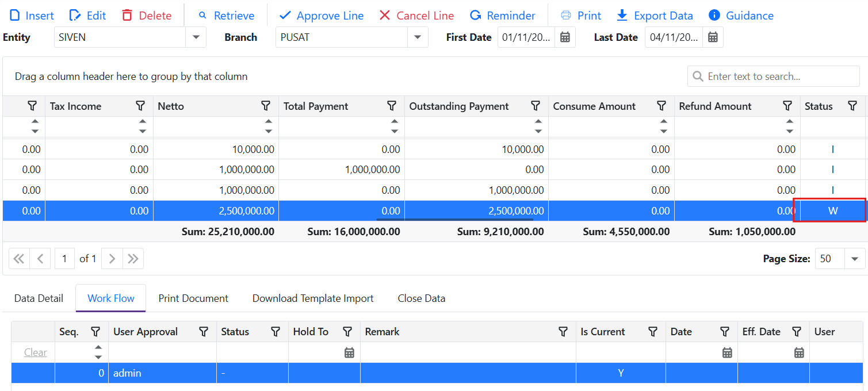Open the Guidance info

(x=740, y=16)
